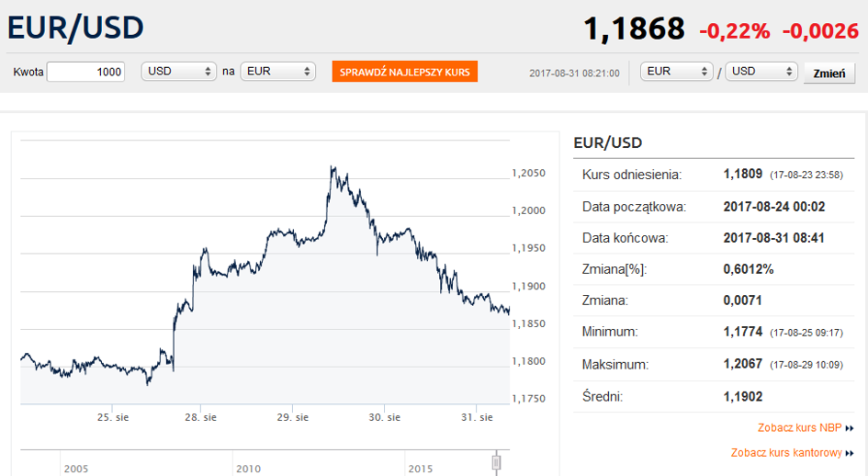Open the Zobacz kurs NBP link
The width and height of the screenshot is (868, 476).
coord(799,428)
